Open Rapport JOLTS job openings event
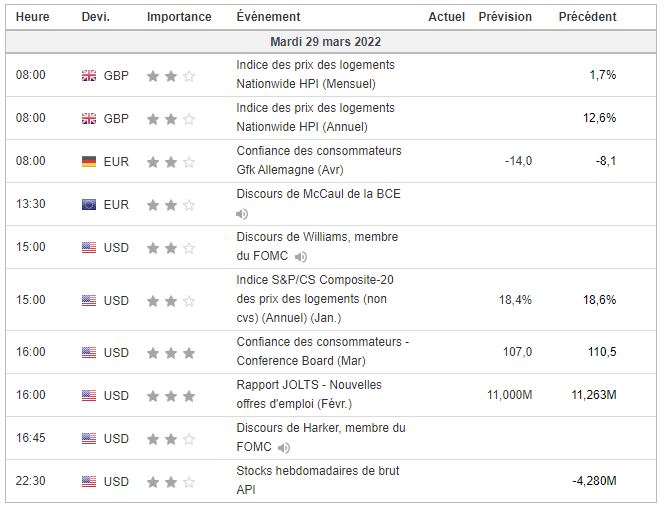Screen dimensions: 671x505 (x=309, y=395)
